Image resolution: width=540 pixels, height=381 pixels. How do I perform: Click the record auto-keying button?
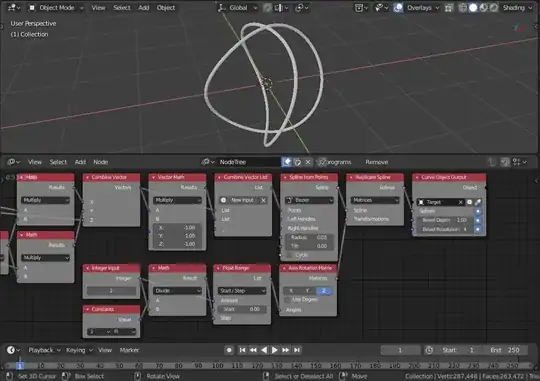click(229, 350)
